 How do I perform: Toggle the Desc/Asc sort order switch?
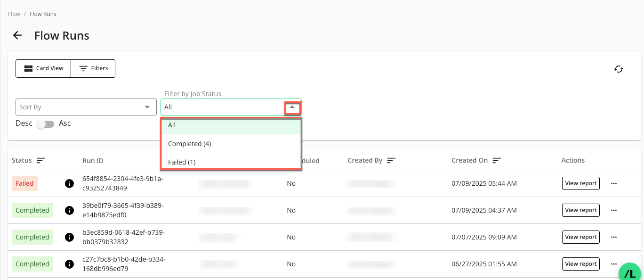tap(46, 124)
